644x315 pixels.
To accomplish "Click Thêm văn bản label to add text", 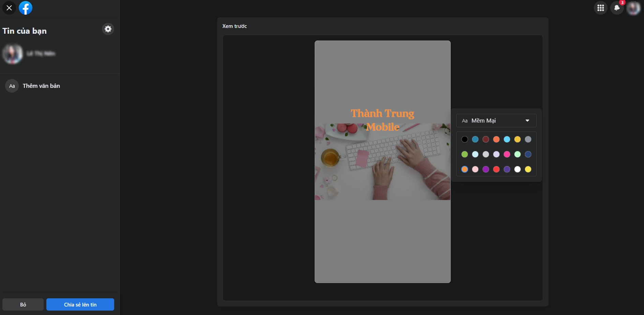I will [x=41, y=86].
